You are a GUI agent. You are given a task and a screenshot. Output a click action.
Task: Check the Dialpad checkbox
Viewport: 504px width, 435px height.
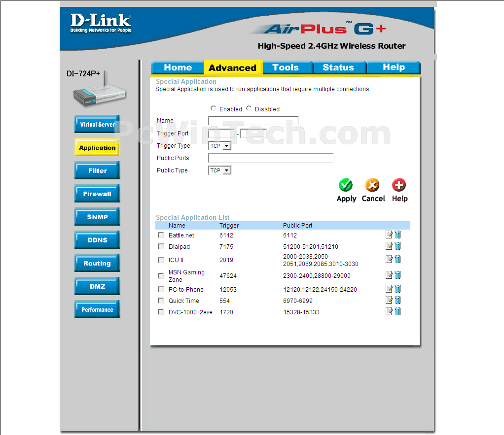click(x=161, y=246)
